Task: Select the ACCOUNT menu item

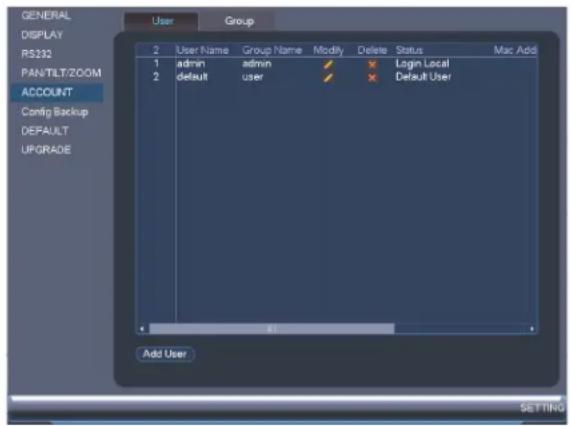Action: click(x=57, y=92)
